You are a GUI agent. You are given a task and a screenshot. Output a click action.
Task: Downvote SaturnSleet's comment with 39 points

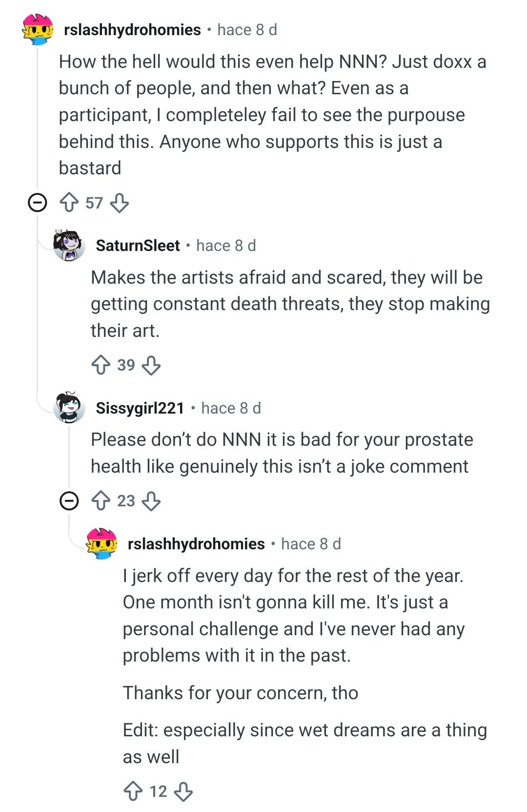pyautogui.click(x=151, y=365)
